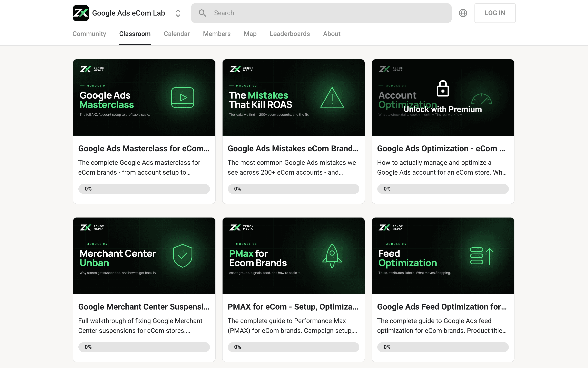Image resolution: width=588 pixels, height=368 pixels.
Task: Click the Mistakes course 0% progress bar
Action: pos(293,189)
